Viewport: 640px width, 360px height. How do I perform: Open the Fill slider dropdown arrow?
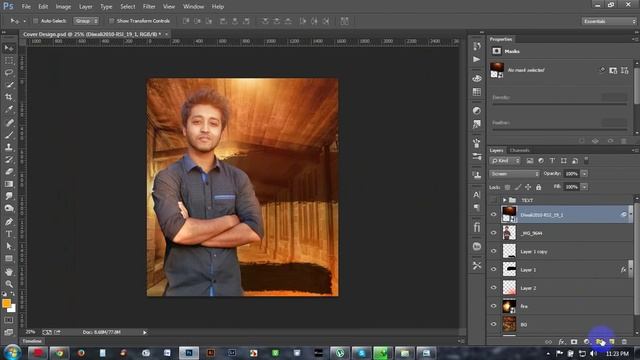(584, 187)
